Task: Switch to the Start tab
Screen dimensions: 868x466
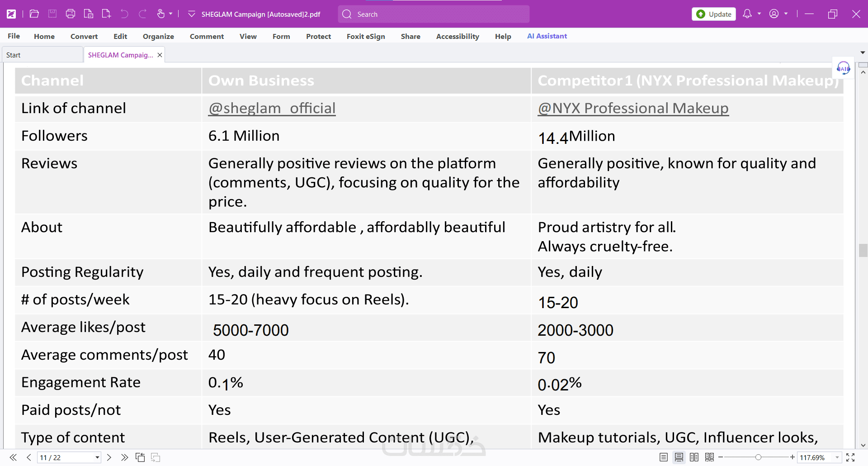Action: click(14, 55)
